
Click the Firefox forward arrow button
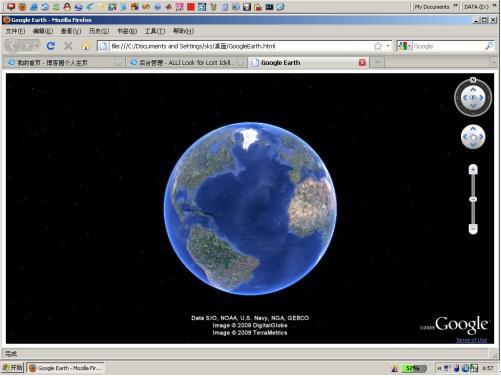(x=27, y=46)
